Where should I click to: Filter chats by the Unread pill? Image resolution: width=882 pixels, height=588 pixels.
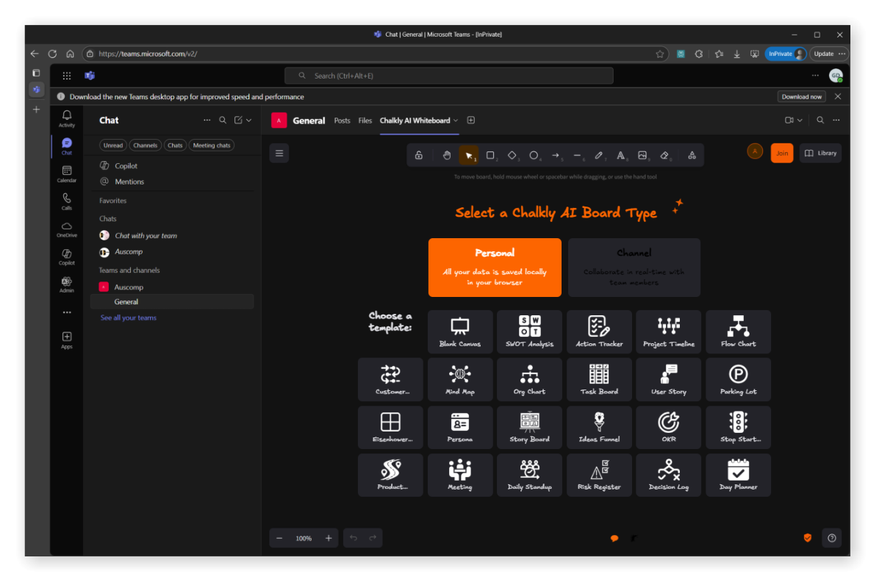coord(113,146)
